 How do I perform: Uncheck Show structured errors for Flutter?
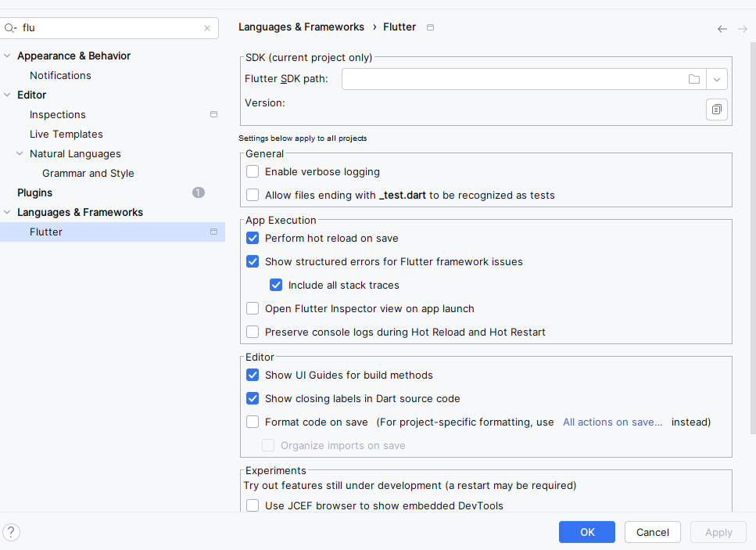pyautogui.click(x=253, y=261)
